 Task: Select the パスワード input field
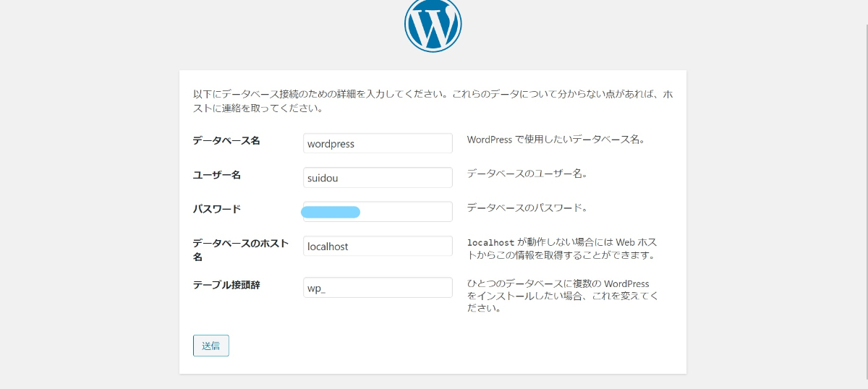coord(378,212)
